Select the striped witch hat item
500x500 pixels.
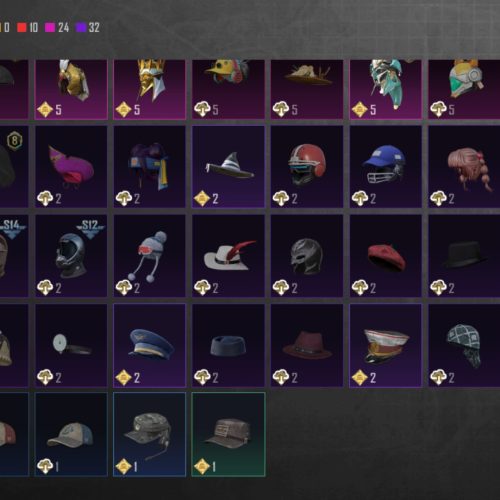[x=228, y=167]
